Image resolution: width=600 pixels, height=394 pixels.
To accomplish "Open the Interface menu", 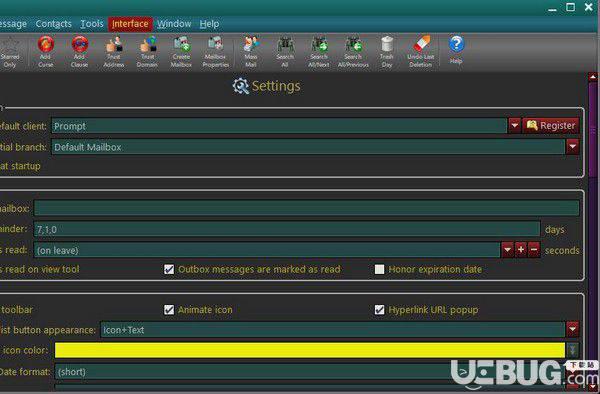I will 130,24.
